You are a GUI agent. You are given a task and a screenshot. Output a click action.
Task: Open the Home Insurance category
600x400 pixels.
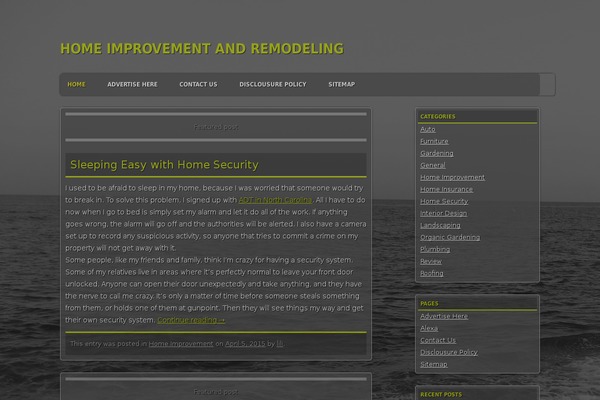(x=446, y=189)
